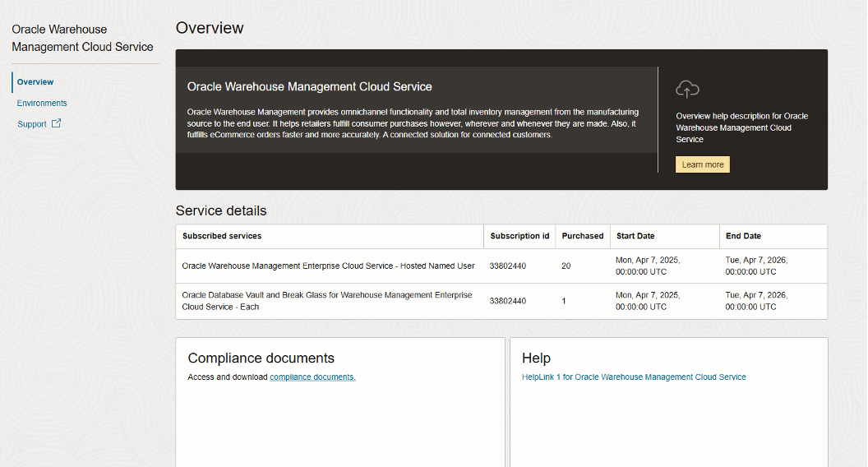The height and width of the screenshot is (467, 868).
Task: Click the purchased quantity 20
Action: click(566, 266)
